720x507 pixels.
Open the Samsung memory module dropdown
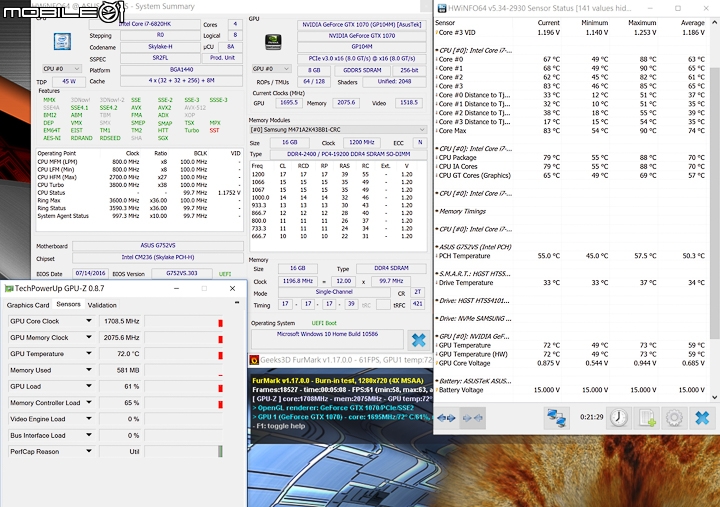coord(338,130)
